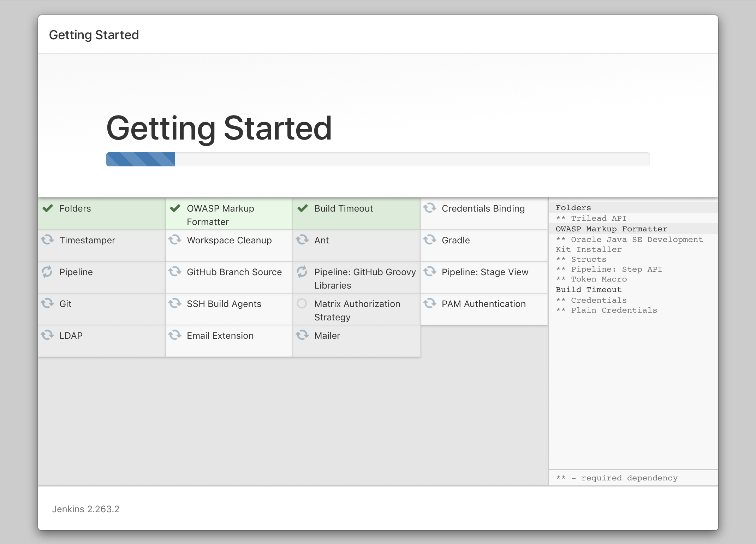756x544 pixels.
Task: Click the SSH Build Agents label
Action: pyautogui.click(x=224, y=304)
